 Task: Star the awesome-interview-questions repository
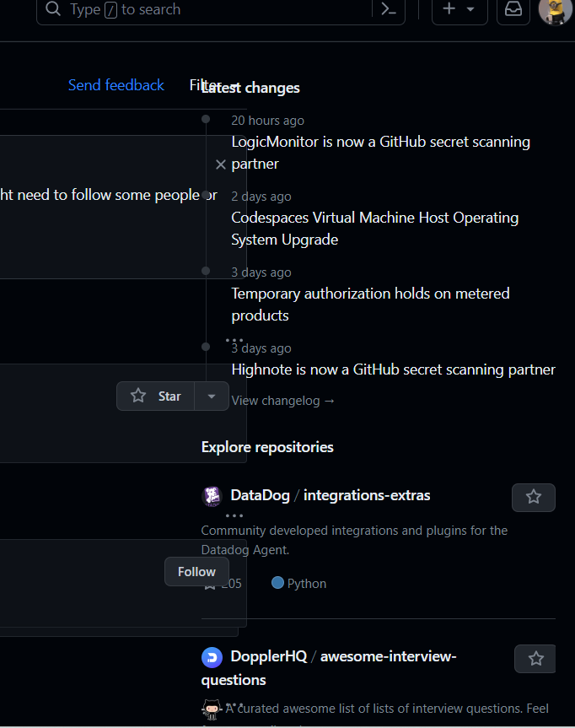point(535,659)
